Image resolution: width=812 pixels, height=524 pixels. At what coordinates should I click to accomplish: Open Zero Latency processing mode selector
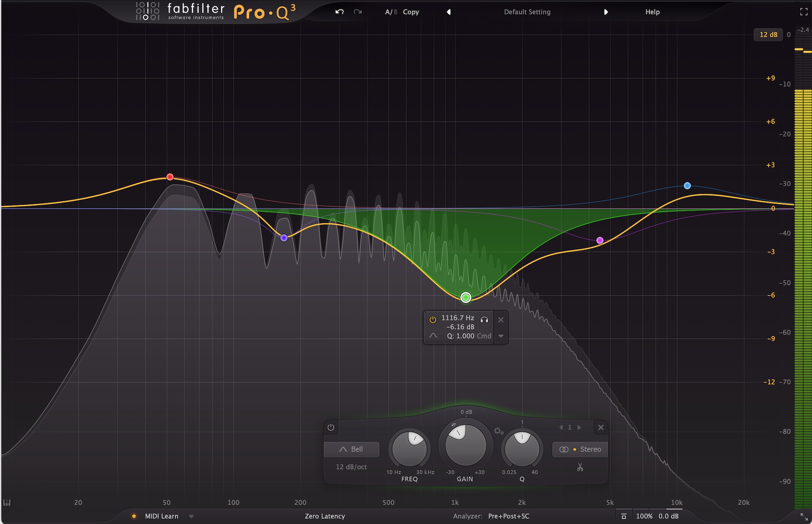click(x=325, y=516)
